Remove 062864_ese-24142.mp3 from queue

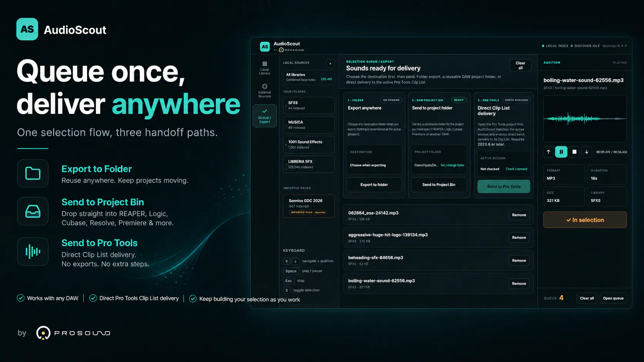519,215
